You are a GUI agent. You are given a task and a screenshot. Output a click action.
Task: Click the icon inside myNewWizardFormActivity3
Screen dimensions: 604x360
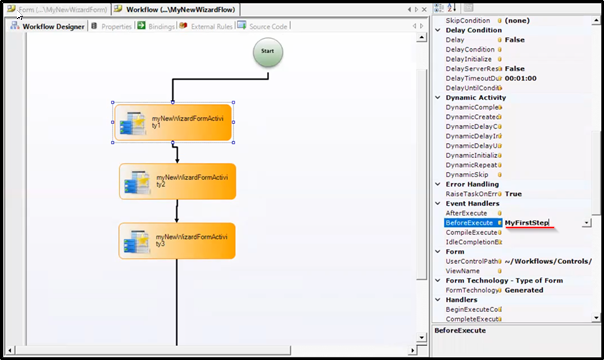point(136,241)
